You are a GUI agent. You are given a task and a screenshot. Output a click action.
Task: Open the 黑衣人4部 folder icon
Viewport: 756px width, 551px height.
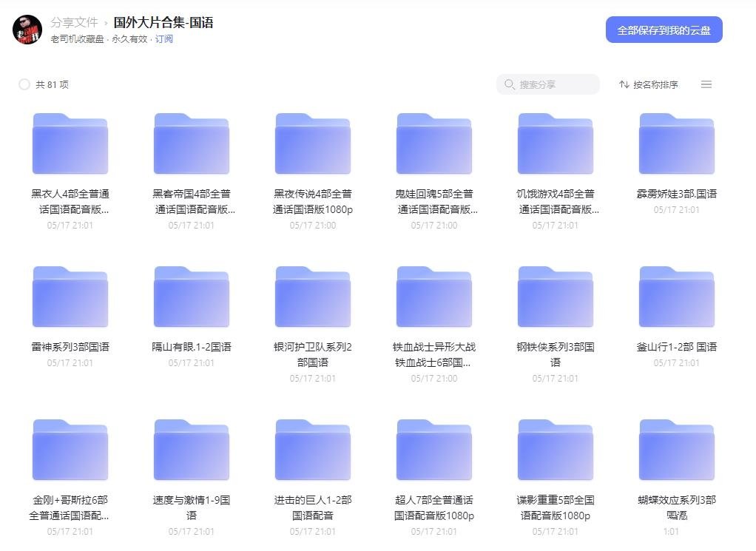coord(70,143)
